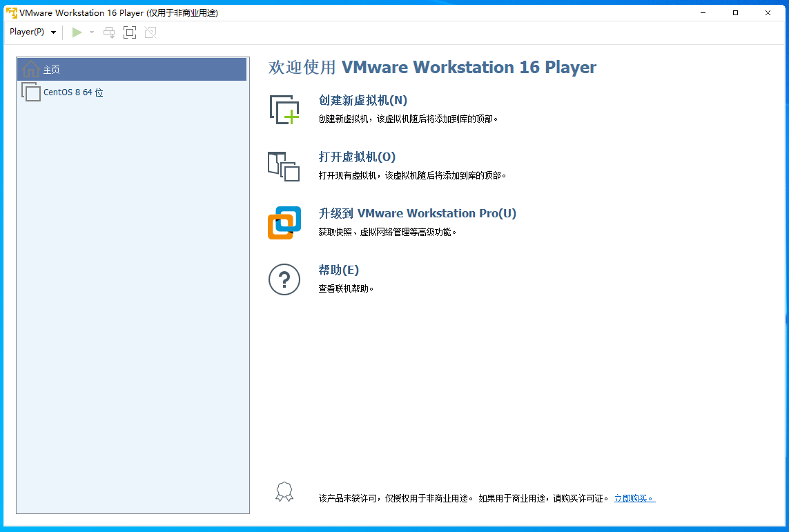Click the 立即购买 purchase link

click(634, 498)
